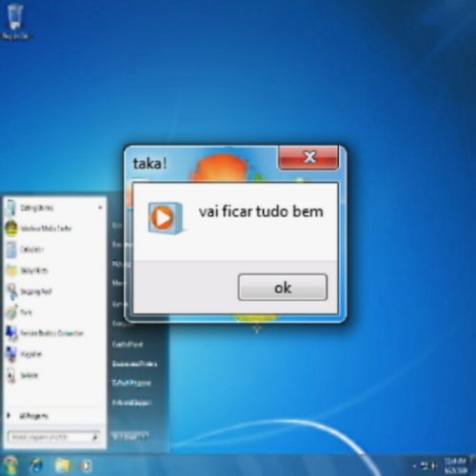Open Windows Explorer folder on taskbar

click(62, 466)
